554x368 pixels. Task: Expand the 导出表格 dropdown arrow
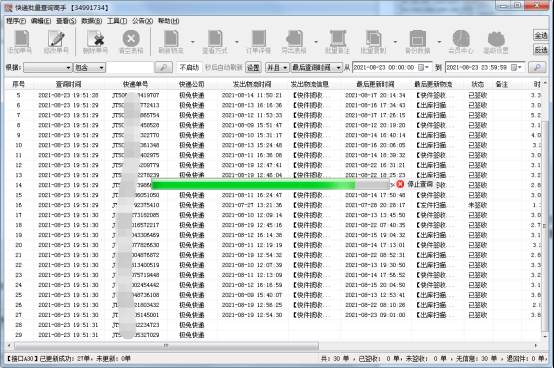tap(316, 42)
